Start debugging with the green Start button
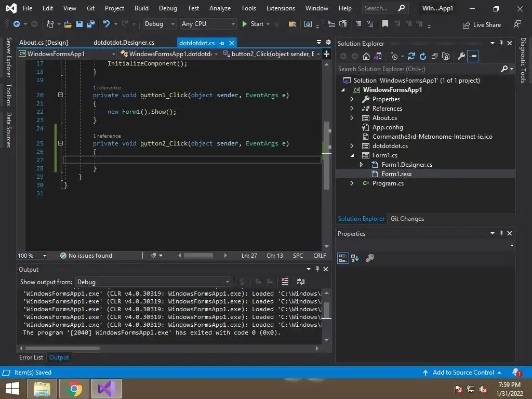The width and height of the screenshot is (532, 399). point(253,24)
